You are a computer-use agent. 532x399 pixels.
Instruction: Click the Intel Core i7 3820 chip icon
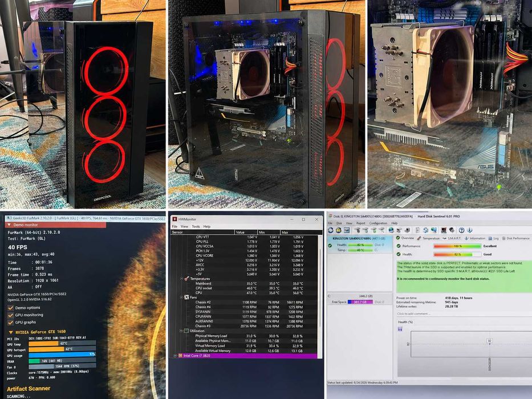point(180,356)
